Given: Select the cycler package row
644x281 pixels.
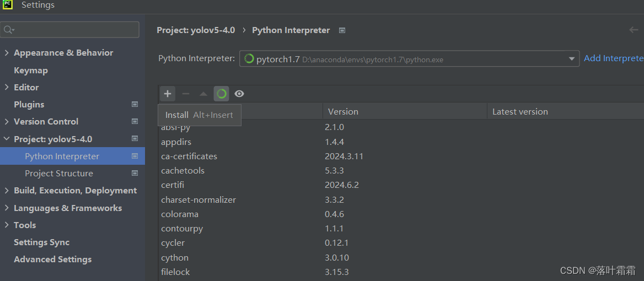Looking at the screenshot, I should [401, 243].
